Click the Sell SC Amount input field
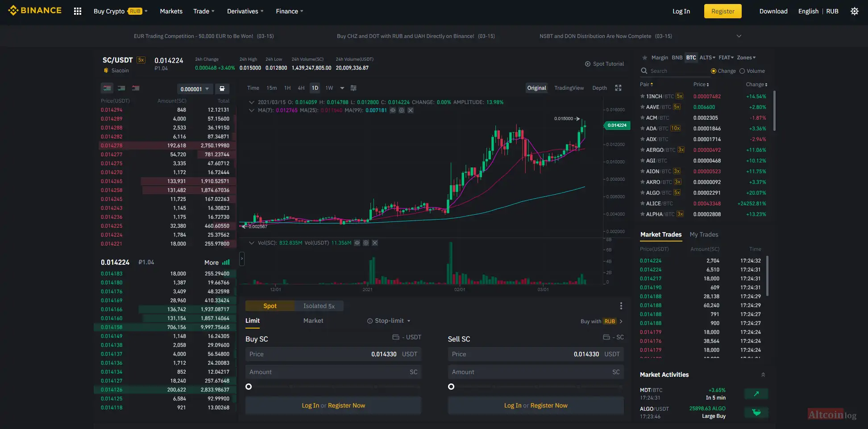 click(x=536, y=372)
